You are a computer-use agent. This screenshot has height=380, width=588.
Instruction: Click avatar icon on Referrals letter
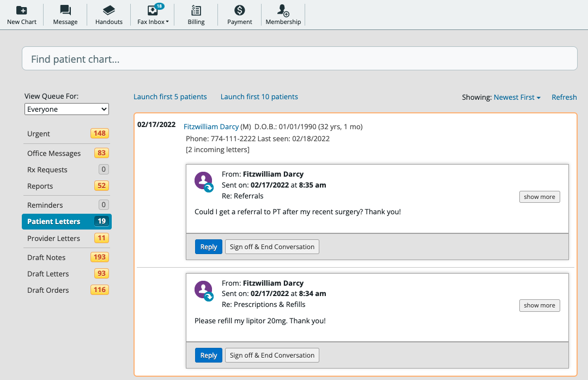click(204, 182)
